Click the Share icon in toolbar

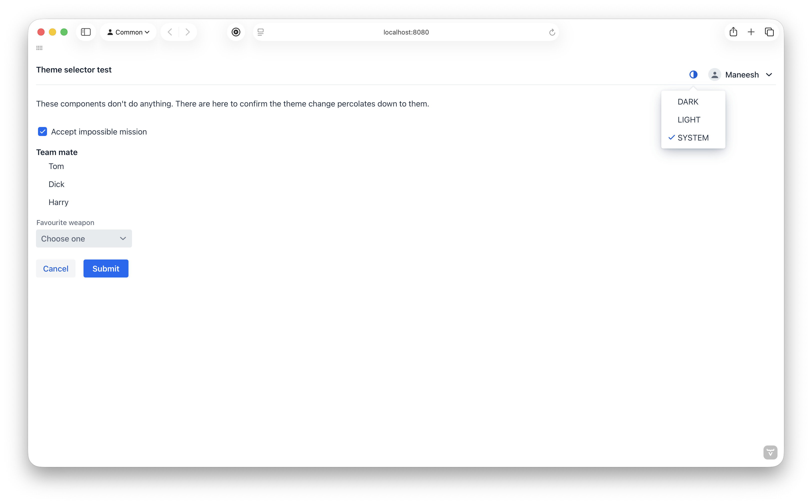coord(733,32)
